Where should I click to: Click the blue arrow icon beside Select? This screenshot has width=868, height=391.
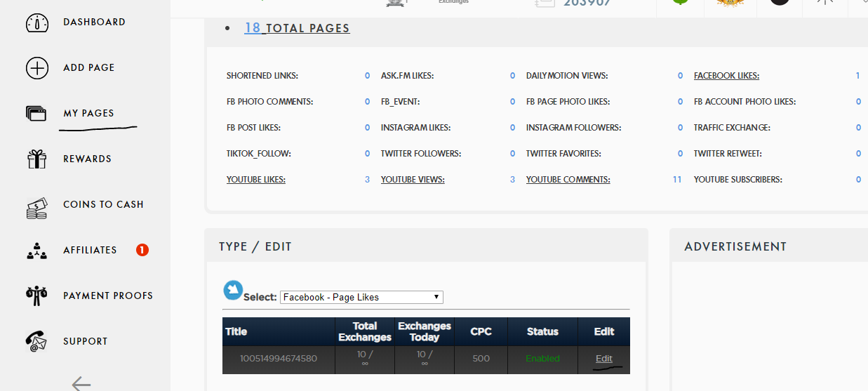pyautogui.click(x=233, y=290)
